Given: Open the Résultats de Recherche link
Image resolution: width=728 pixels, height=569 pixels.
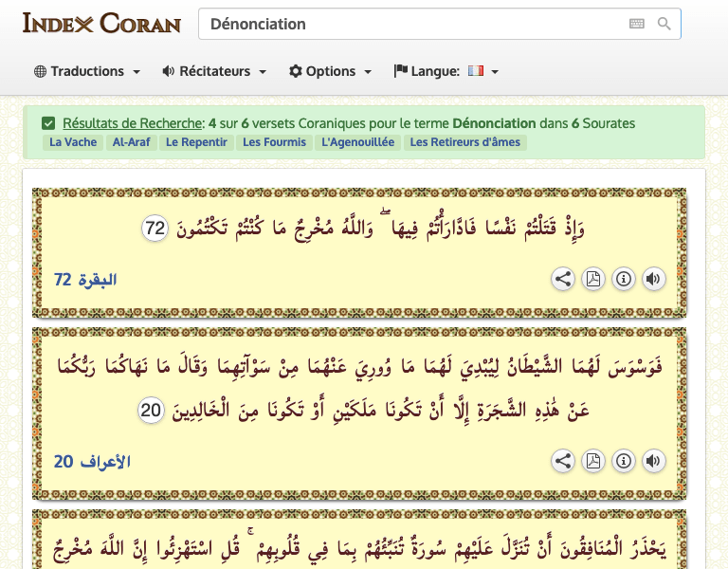Looking at the screenshot, I should tap(133, 123).
